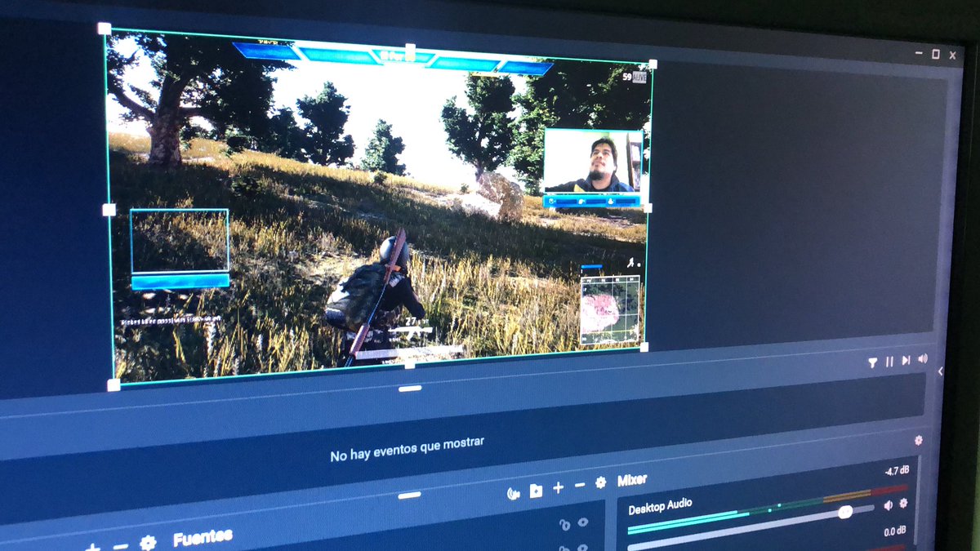Select the blue header bar overlay in the preview

392,57
